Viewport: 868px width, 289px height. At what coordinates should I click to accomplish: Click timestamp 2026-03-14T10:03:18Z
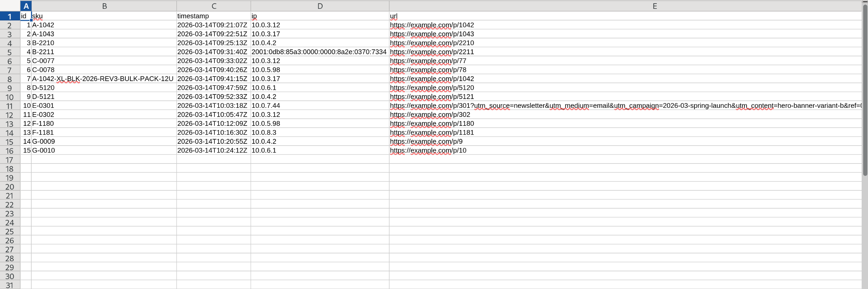214,105
